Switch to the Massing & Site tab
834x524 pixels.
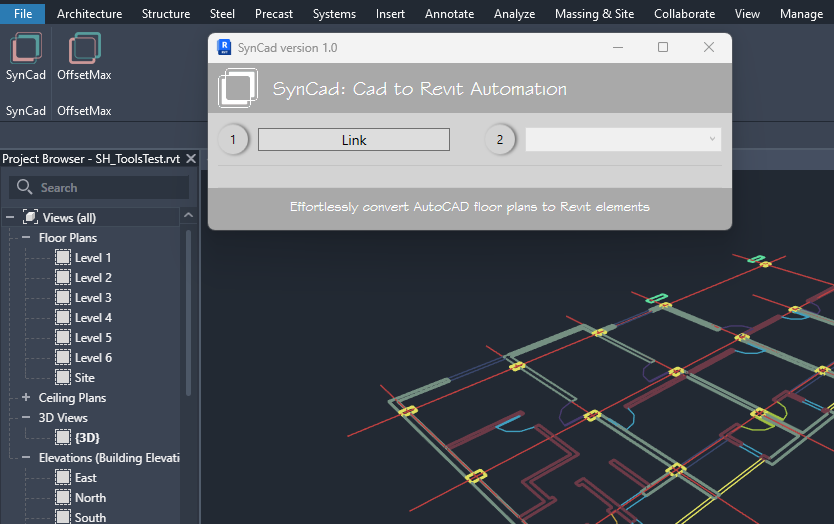[595, 14]
